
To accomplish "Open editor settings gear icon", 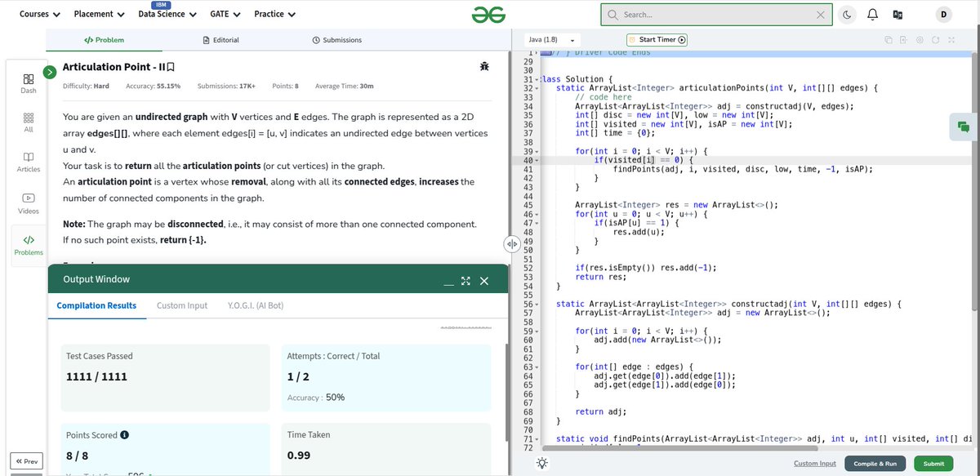I will [x=920, y=39].
